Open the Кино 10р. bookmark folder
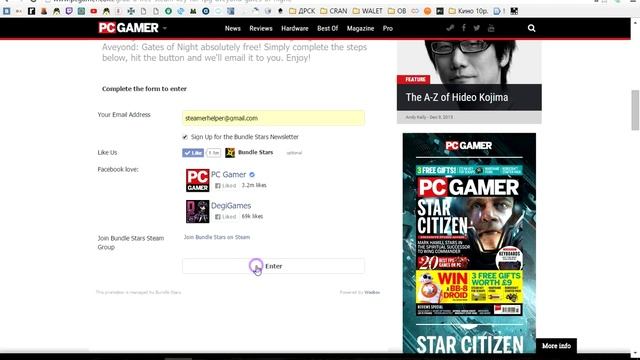The image size is (640, 360). pos(468,11)
